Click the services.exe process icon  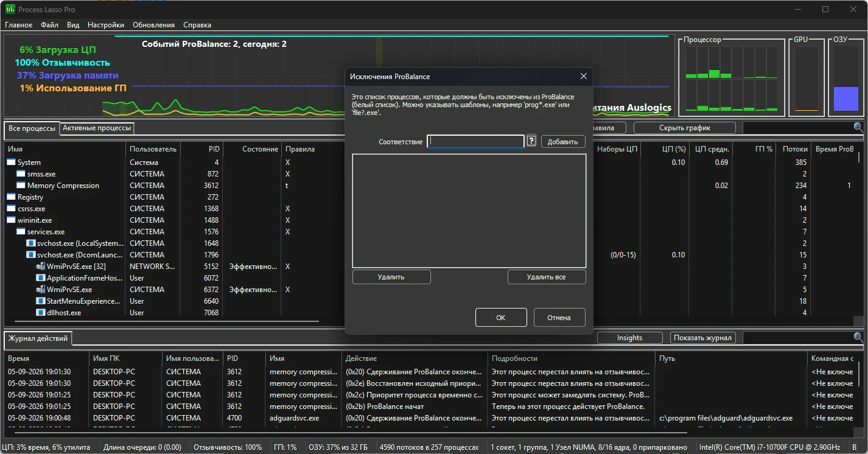21,232
